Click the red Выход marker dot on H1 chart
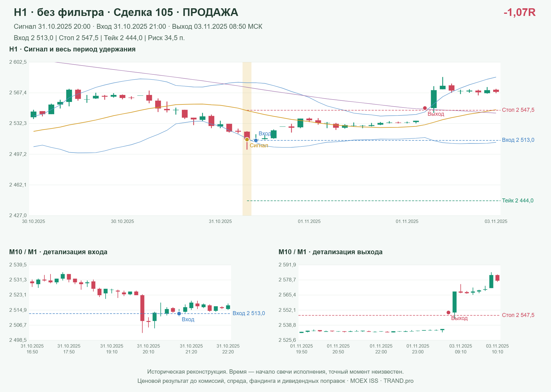The image size is (551, 392). (x=425, y=108)
